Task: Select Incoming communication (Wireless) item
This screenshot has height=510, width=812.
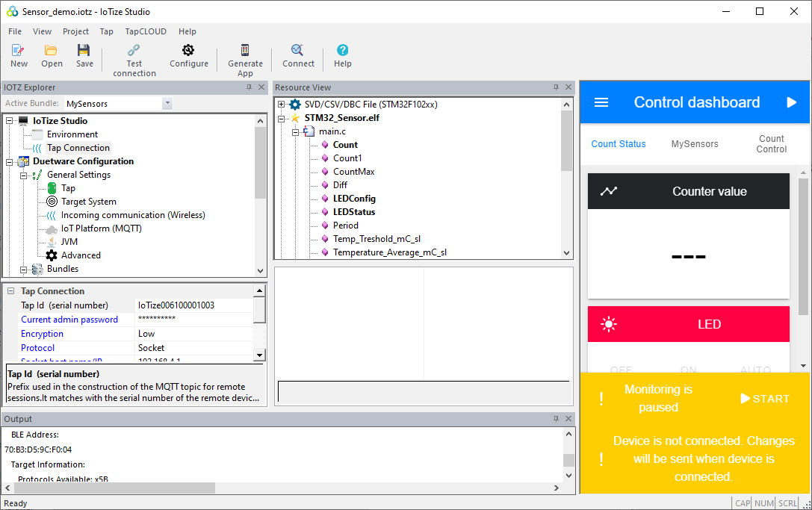Action: click(x=133, y=215)
